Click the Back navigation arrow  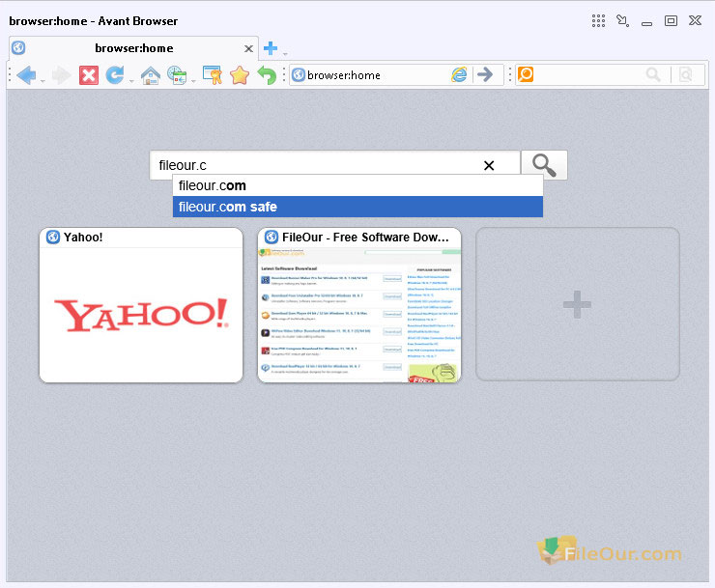click(26, 75)
